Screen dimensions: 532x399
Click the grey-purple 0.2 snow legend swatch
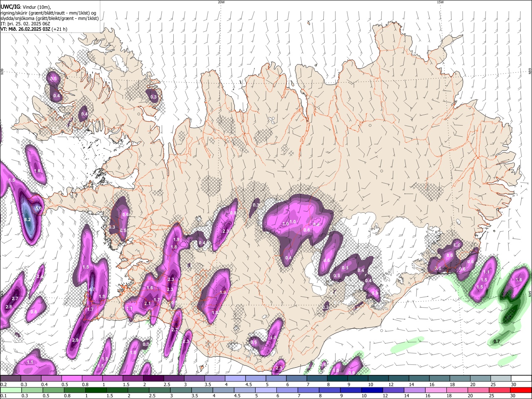pos(10,378)
